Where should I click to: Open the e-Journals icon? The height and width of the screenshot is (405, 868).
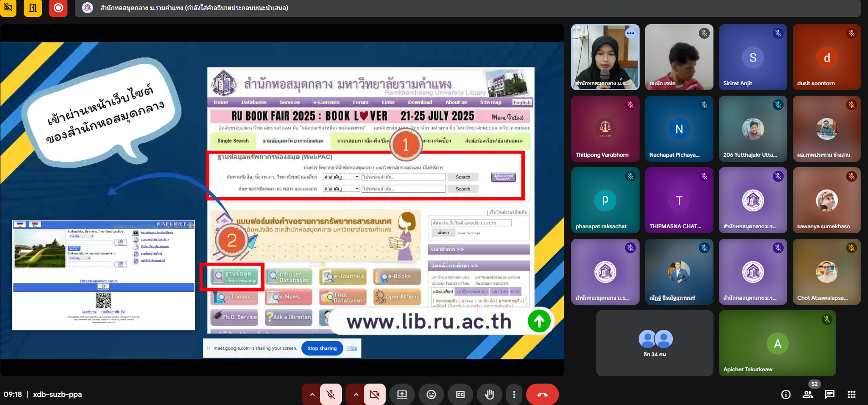tap(343, 277)
